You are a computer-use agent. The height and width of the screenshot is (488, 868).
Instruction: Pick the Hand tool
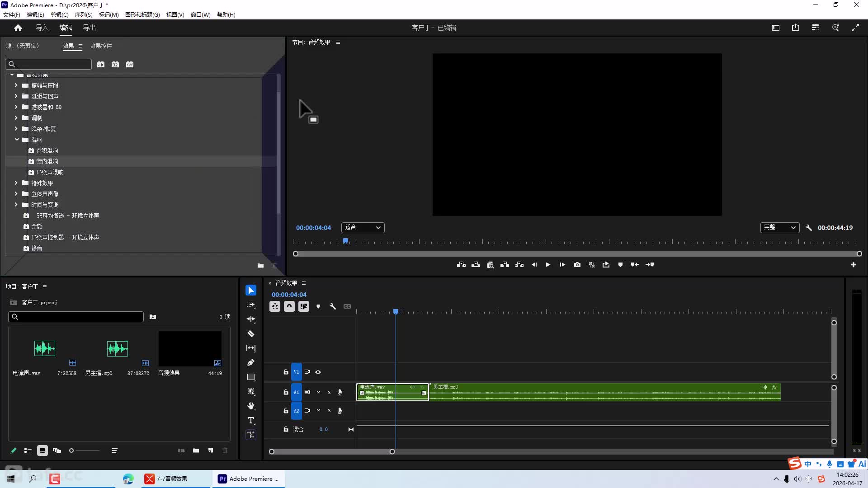pos(251,406)
